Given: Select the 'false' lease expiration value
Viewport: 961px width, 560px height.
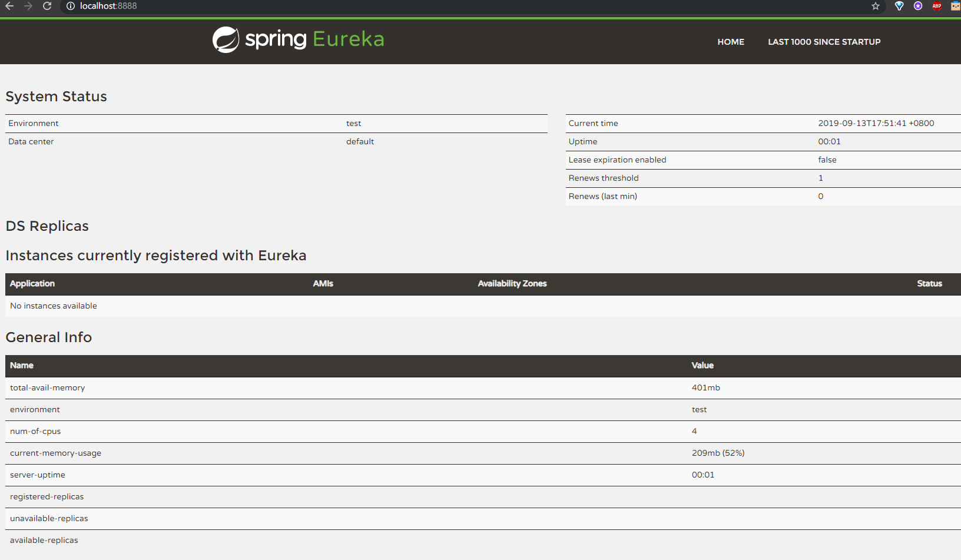Looking at the screenshot, I should pyautogui.click(x=827, y=160).
